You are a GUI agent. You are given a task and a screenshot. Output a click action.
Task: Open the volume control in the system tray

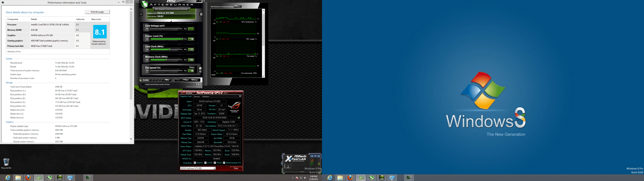click(x=305, y=178)
